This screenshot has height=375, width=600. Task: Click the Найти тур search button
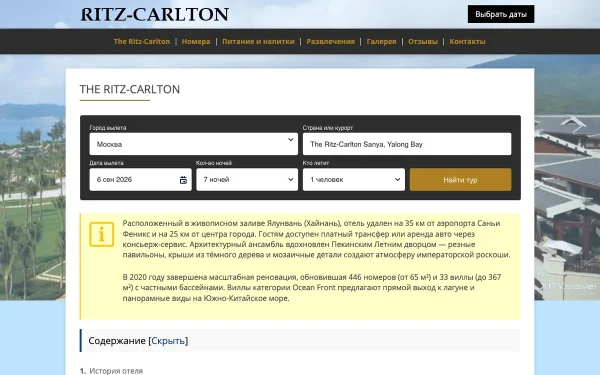(460, 179)
